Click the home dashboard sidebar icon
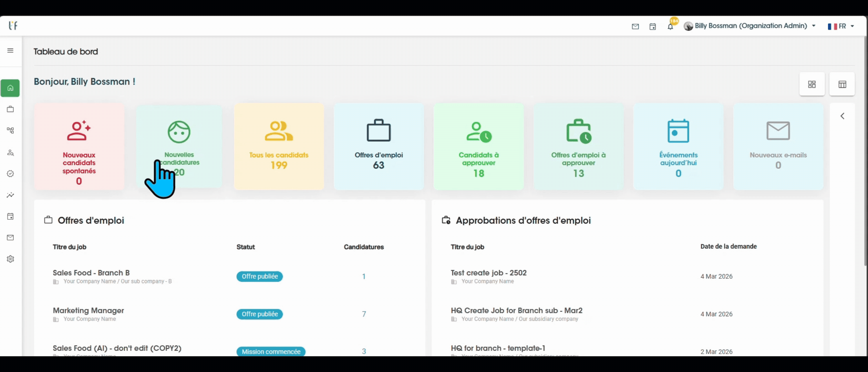Image resolution: width=868 pixels, height=372 pixels. pos(10,88)
